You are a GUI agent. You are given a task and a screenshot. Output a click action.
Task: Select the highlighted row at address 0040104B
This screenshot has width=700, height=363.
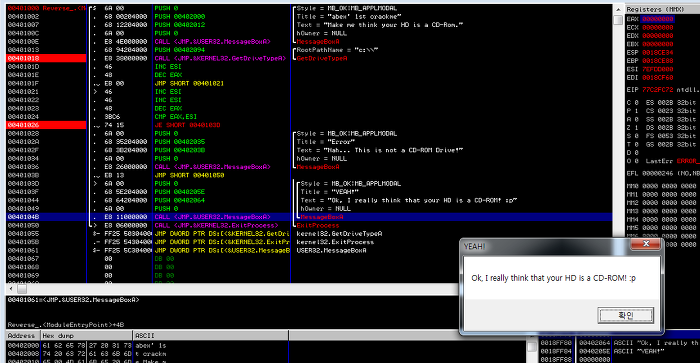(x=309, y=217)
